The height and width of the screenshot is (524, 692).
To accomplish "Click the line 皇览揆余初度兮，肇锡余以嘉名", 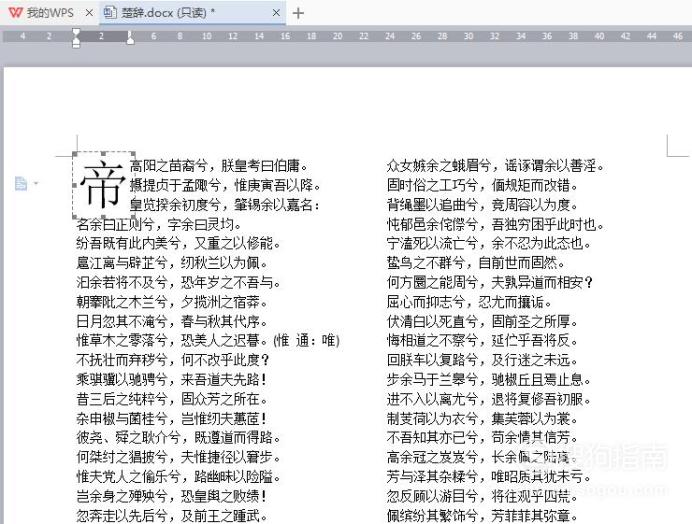I will (x=225, y=205).
